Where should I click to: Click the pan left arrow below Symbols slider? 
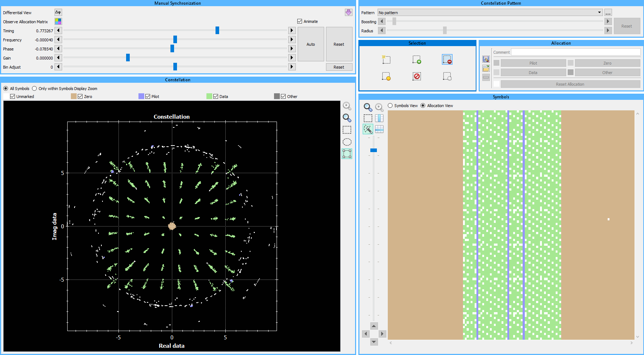[x=366, y=334]
